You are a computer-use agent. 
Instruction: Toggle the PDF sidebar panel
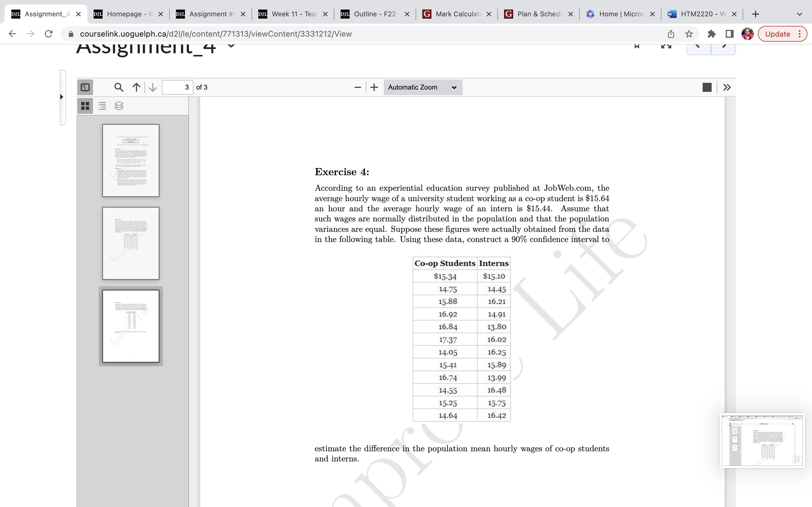(85, 87)
